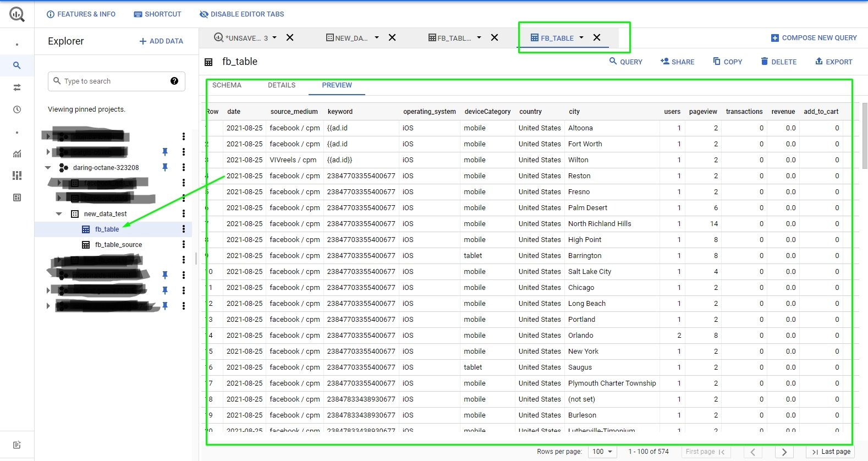Screen dimensions: 868x461
Task: Select fb_table_source in the Explorer tree
Action: pyautogui.click(x=118, y=245)
